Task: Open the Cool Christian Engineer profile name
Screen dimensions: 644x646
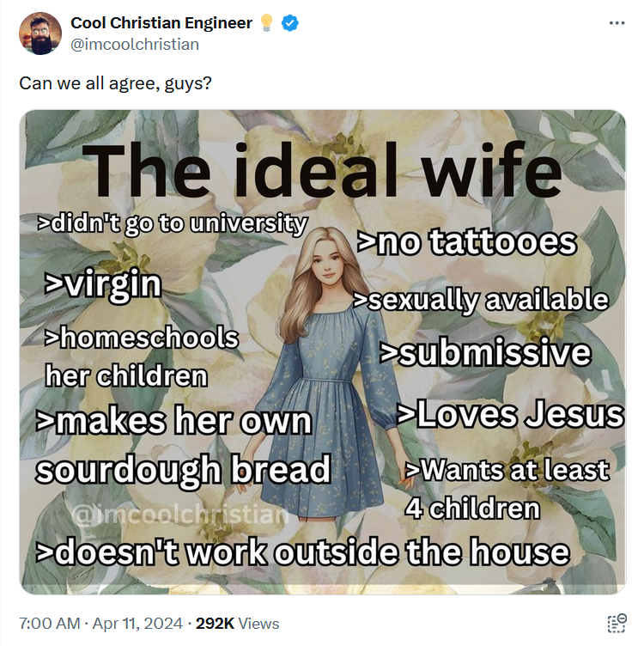Action: (x=161, y=23)
